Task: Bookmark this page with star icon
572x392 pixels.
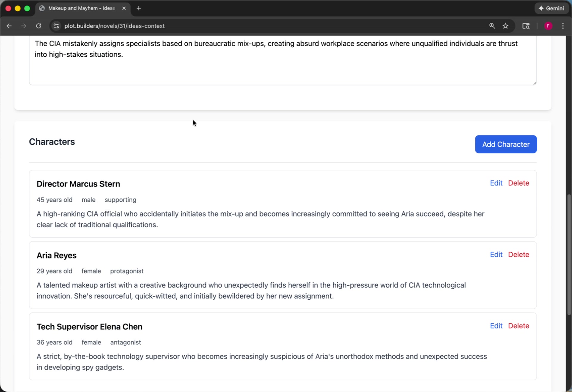Action: click(505, 26)
